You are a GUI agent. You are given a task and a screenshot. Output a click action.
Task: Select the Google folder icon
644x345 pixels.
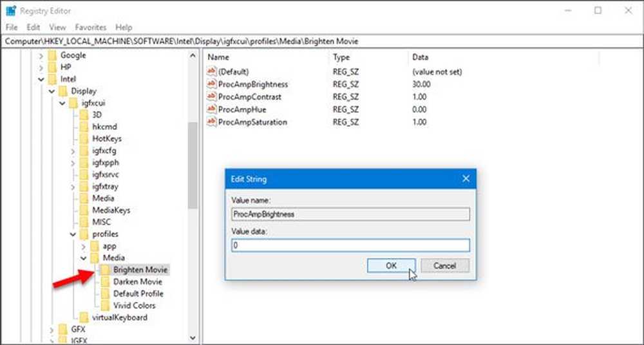point(52,55)
